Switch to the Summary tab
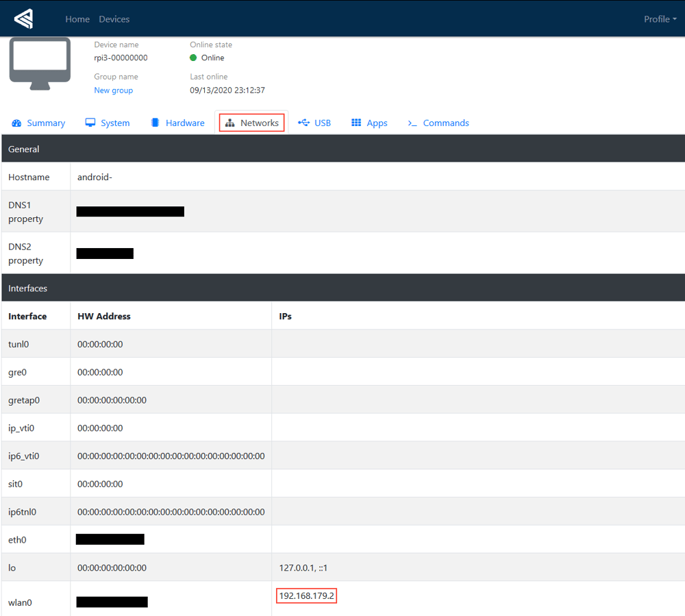685x616 pixels. click(x=46, y=123)
